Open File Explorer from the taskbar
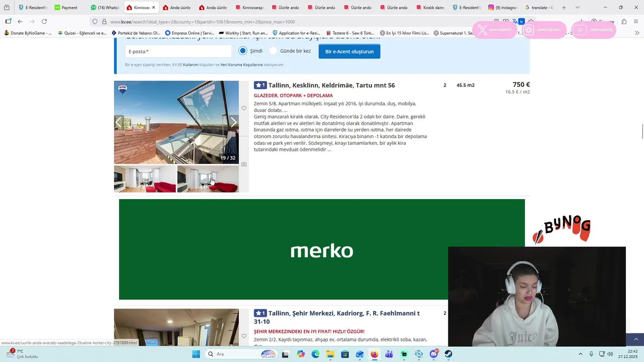The width and height of the screenshot is (644, 362). tap(330, 354)
